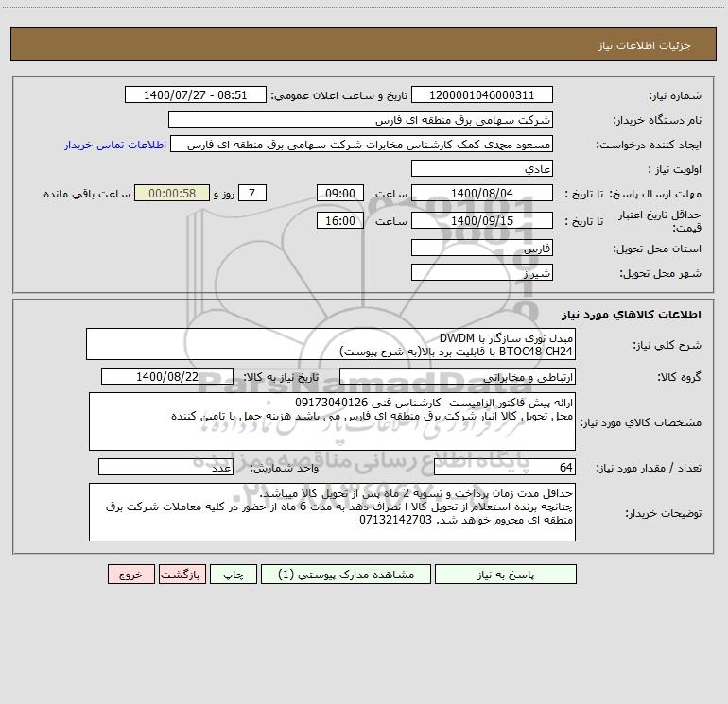Click text ساعت باقی مانده
Screen dimensions: 728x704
[x=87, y=194]
